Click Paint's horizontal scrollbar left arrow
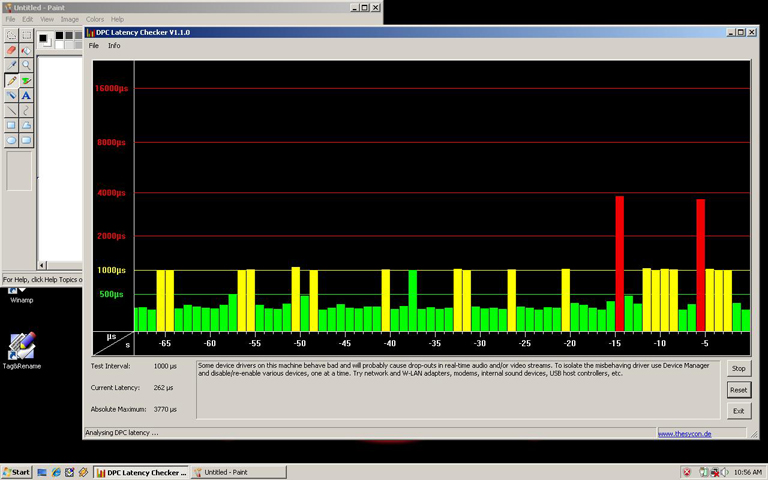768x480 pixels. click(42, 265)
